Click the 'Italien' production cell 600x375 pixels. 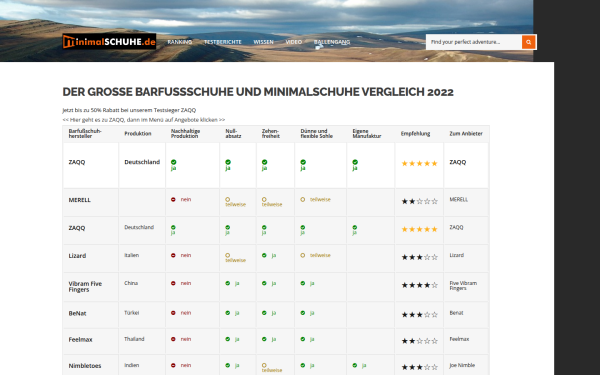click(x=132, y=255)
